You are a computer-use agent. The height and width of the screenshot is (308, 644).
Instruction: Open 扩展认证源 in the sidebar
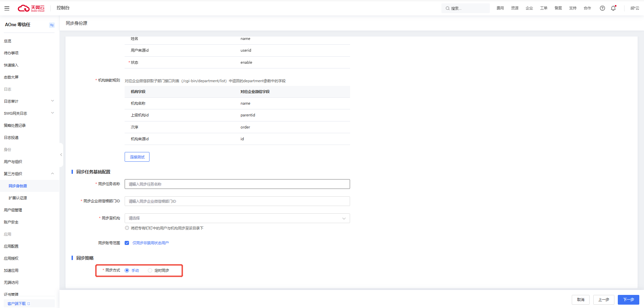(18, 198)
